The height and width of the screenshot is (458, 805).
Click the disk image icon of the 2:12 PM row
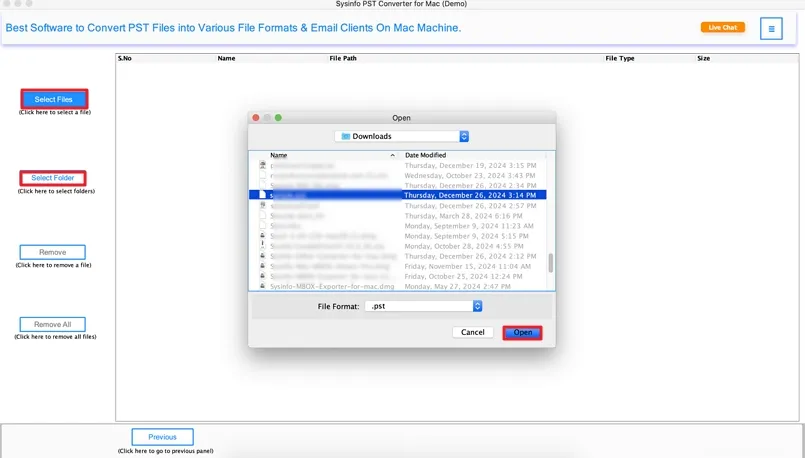(263, 256)
